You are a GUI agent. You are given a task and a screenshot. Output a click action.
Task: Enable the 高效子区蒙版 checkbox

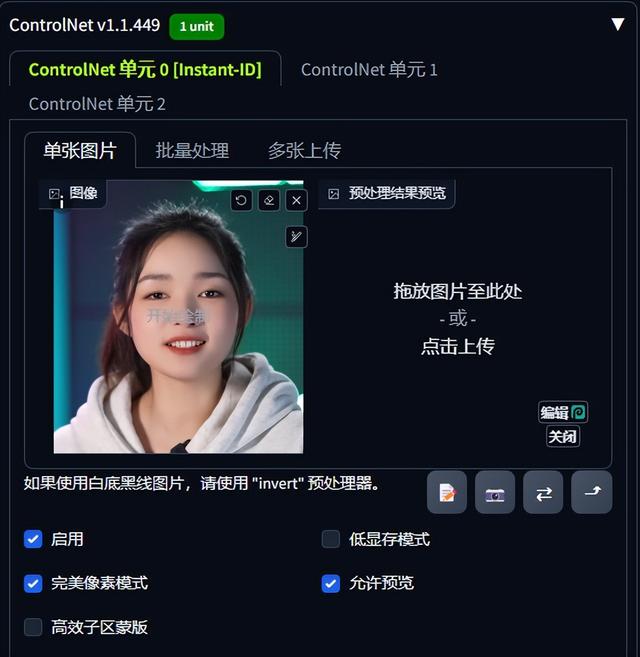pyautogui.click(x=33, y=627)
